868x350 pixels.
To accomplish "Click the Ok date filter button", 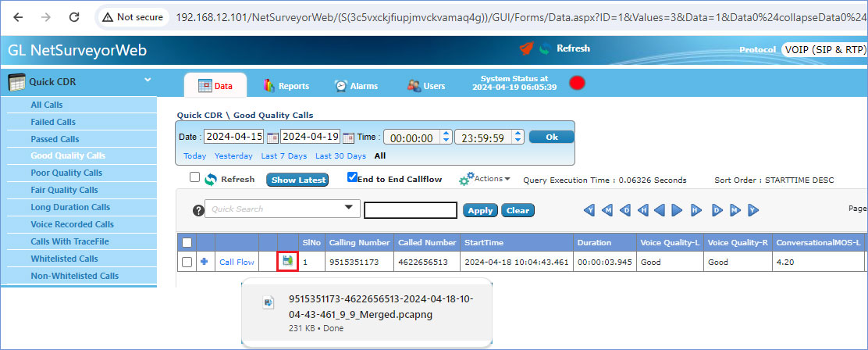I will point(551,137).
